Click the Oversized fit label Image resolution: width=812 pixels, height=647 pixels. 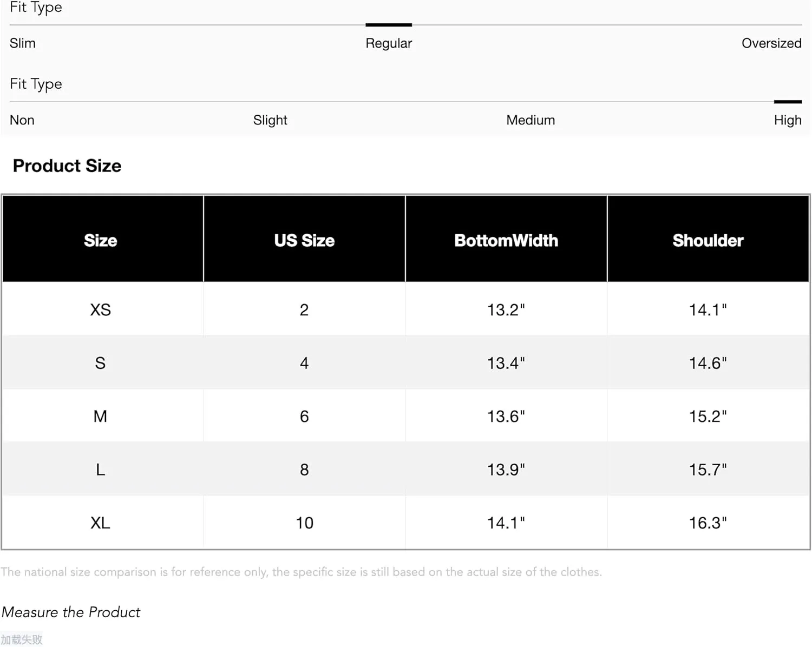pos(771,43)
